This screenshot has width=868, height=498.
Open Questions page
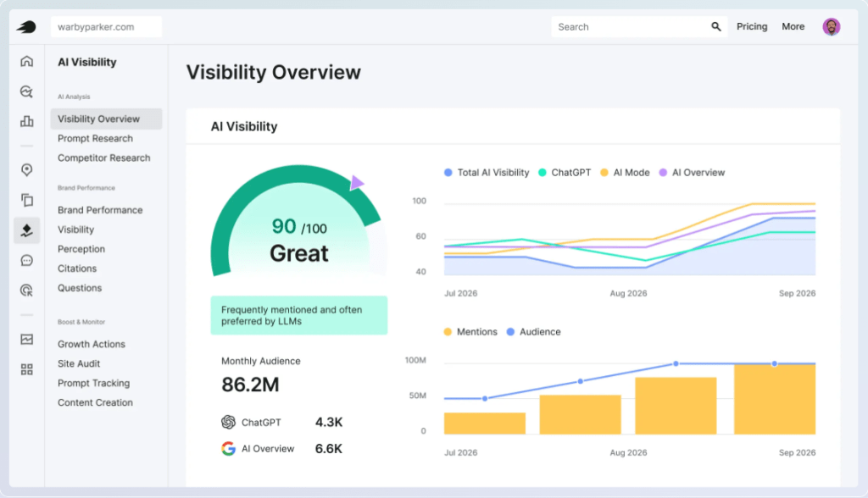pos(80,288)
